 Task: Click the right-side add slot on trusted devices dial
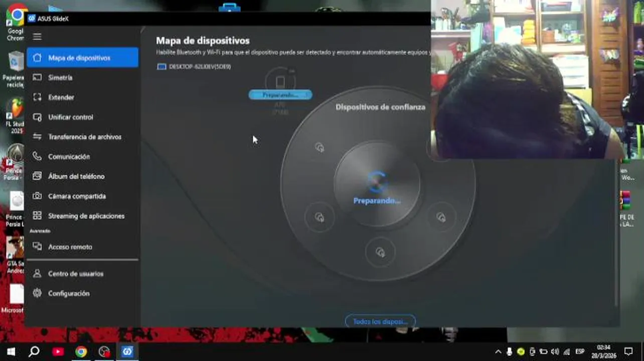(441, 217)
